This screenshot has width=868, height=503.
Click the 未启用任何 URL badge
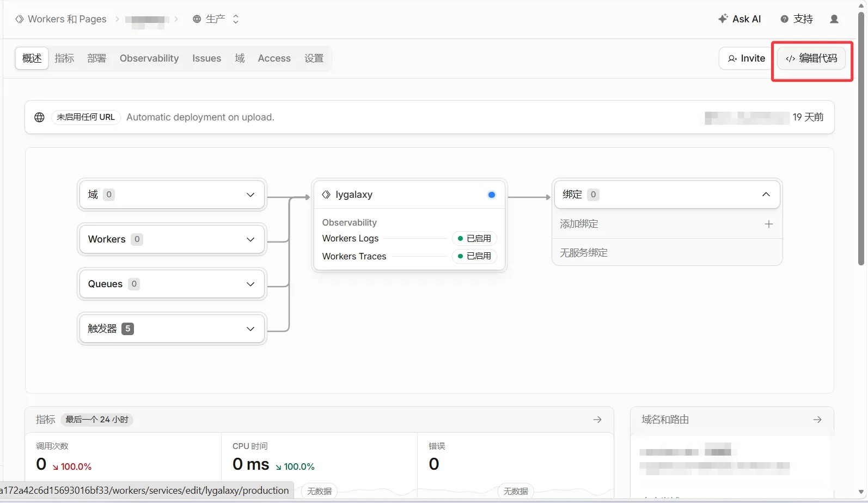tap(86, 117)
